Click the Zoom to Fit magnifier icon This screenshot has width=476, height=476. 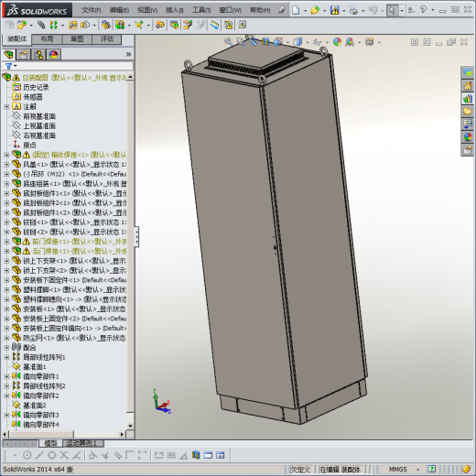pyautogui.click(x=228, y=41)
